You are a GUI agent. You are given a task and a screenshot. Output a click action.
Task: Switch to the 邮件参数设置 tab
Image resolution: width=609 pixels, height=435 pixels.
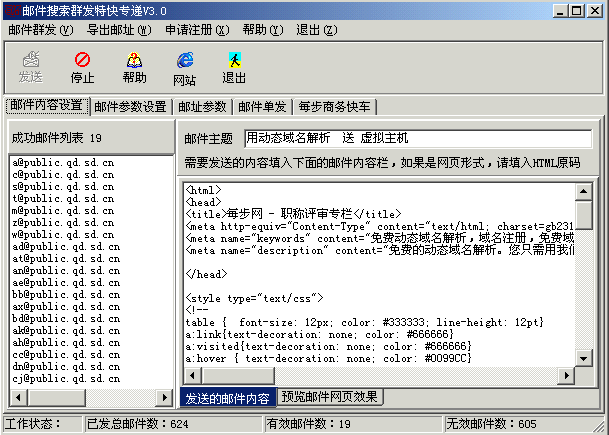pos(131,107)
